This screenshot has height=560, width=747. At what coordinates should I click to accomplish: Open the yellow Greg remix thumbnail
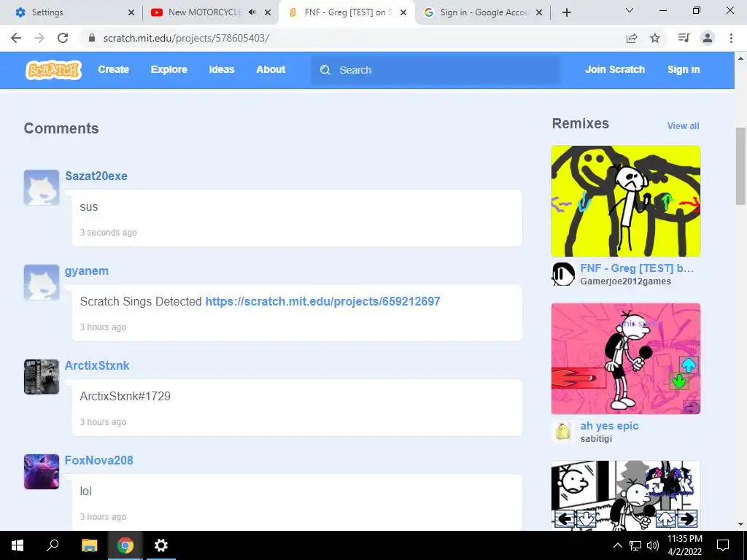coord(626,201)
